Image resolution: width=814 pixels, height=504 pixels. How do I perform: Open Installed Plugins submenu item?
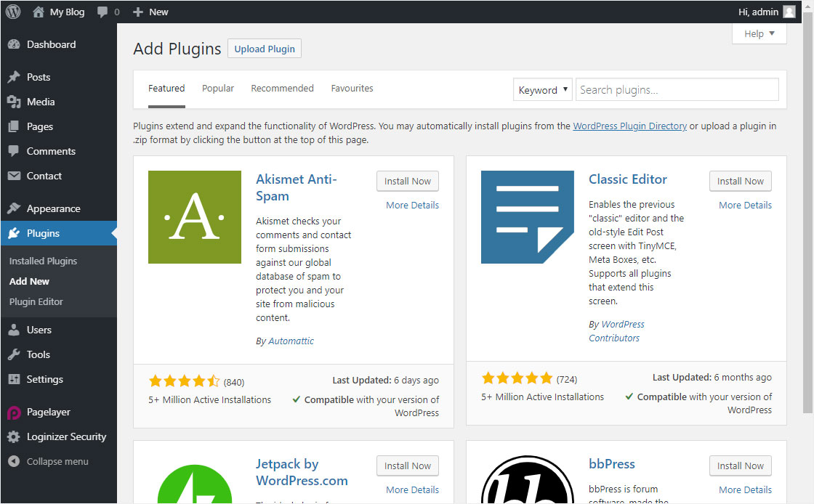coord(43,261)
